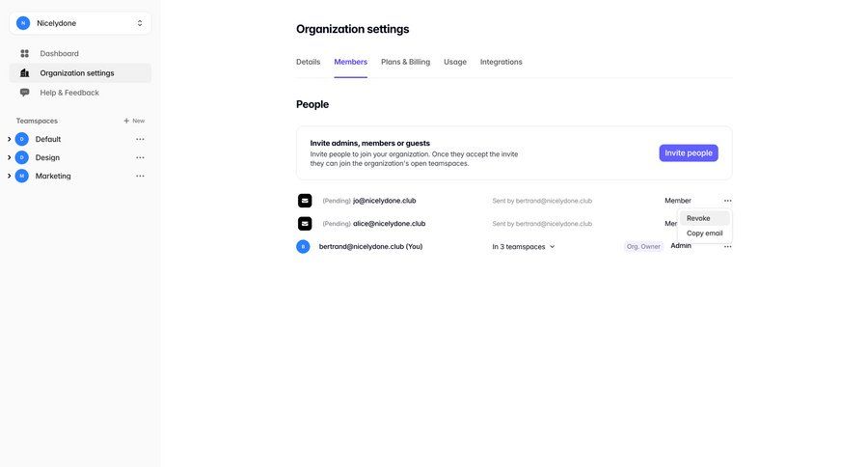This screenshot has width=868, height=467.
Task: Expand the Marketing teamspace tree
Action: pos(9,176)
